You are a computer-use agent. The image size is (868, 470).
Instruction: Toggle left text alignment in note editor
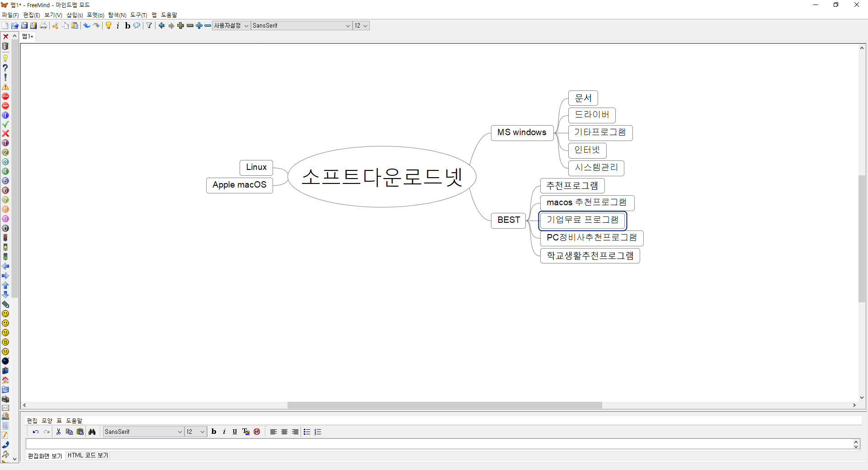[274, 432]
